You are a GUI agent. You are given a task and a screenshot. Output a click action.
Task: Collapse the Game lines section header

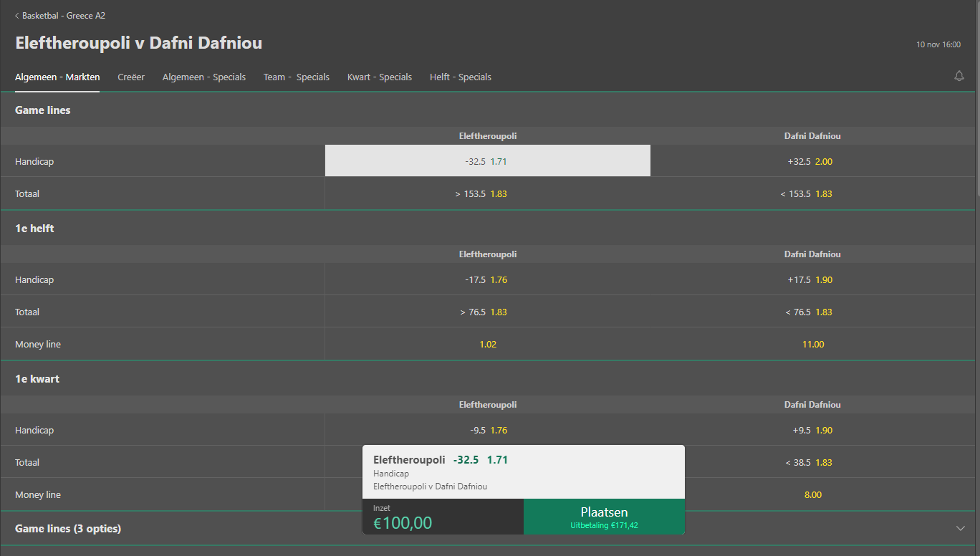[x=487, y=110]
